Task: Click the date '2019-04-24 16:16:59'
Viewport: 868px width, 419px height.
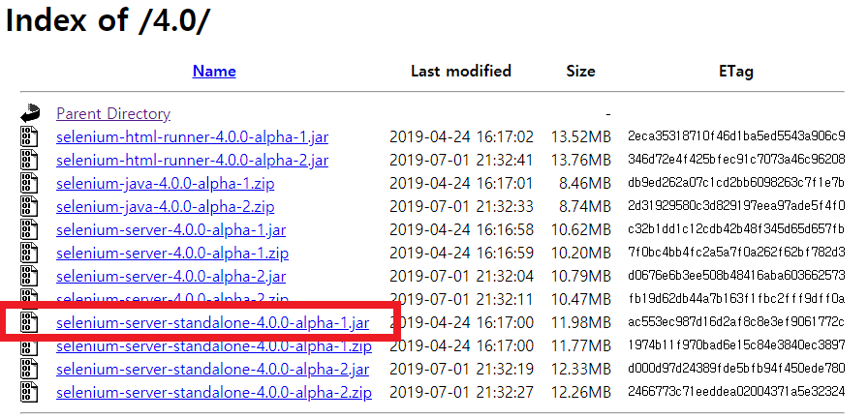Action: [x=461, y=254]
